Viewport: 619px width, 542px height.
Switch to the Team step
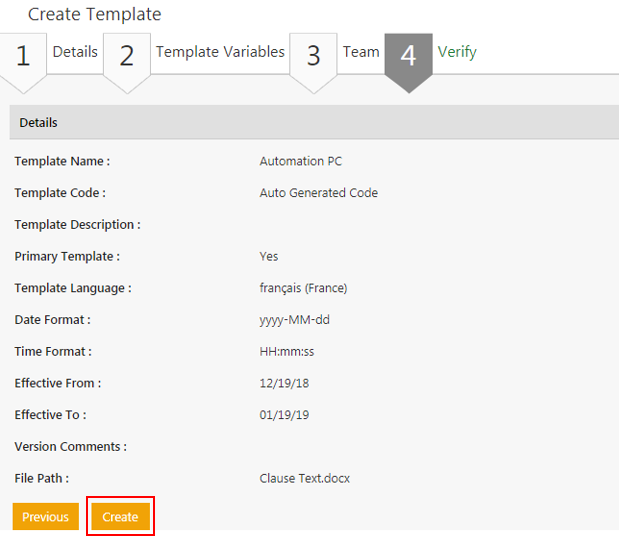point(361,52)
